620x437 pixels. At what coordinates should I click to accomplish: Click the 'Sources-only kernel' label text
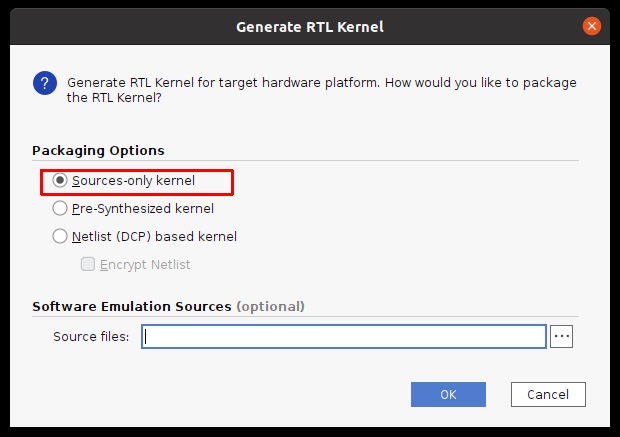coord(133,181)
